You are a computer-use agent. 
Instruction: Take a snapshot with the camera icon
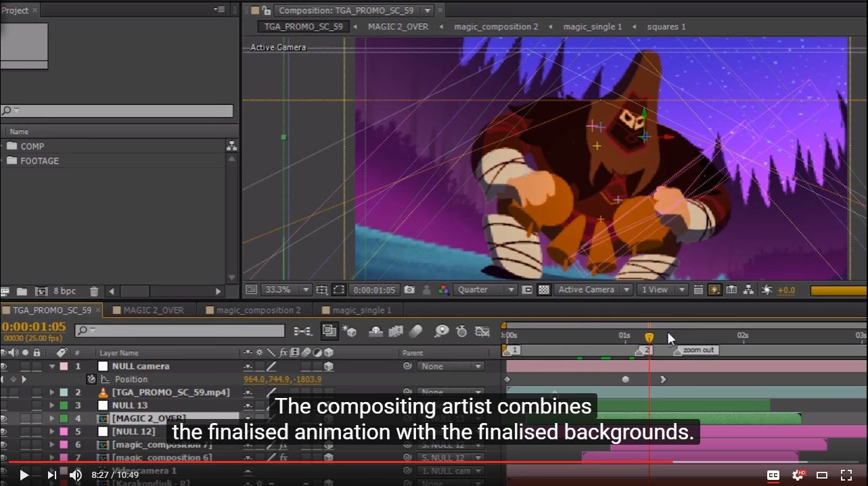[409, 290]
